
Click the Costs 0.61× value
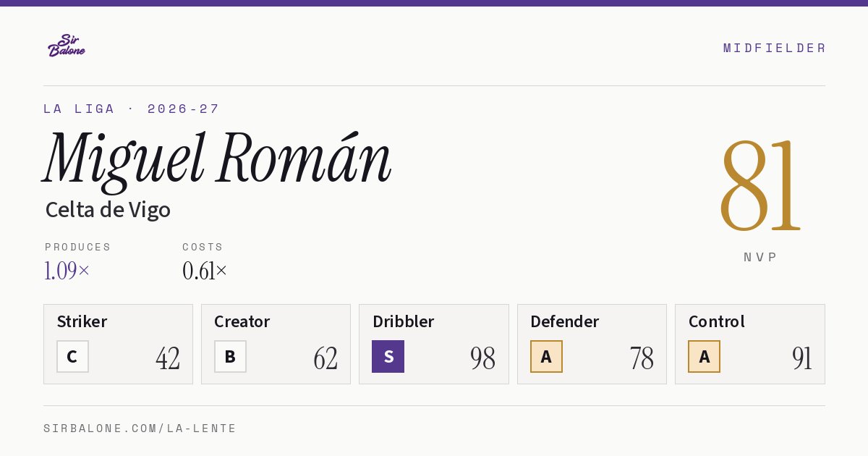(205, 271)
